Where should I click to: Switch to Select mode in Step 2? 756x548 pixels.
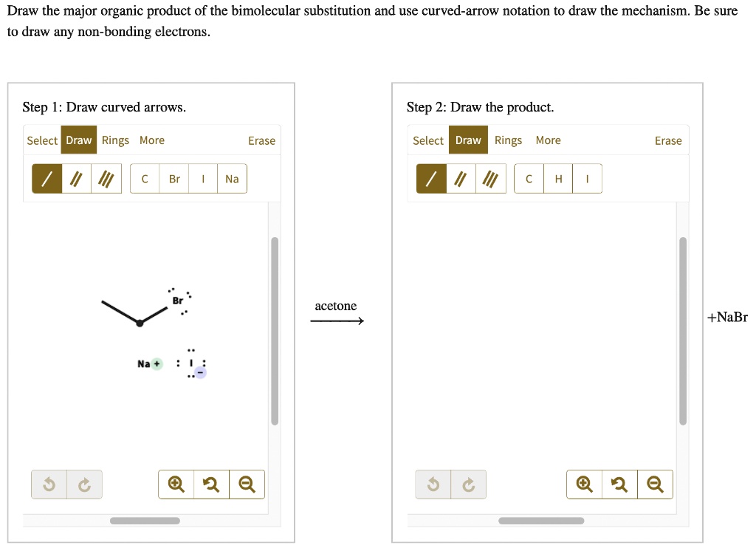428,140
